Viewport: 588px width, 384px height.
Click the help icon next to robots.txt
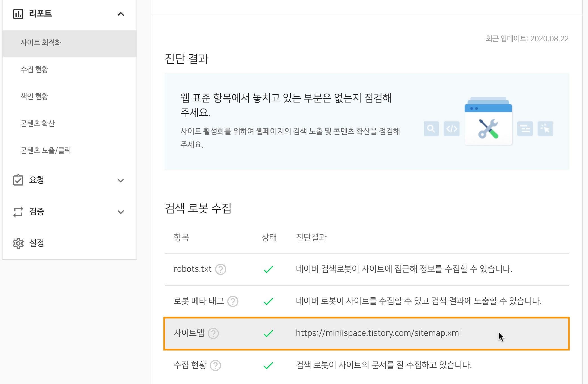[x=221, y=269]
